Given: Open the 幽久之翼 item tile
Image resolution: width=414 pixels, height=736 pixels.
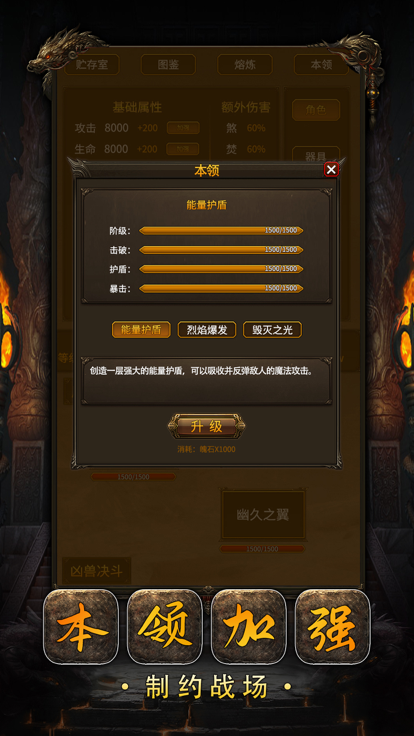Looking at the screenshot, I should [263, 515].
